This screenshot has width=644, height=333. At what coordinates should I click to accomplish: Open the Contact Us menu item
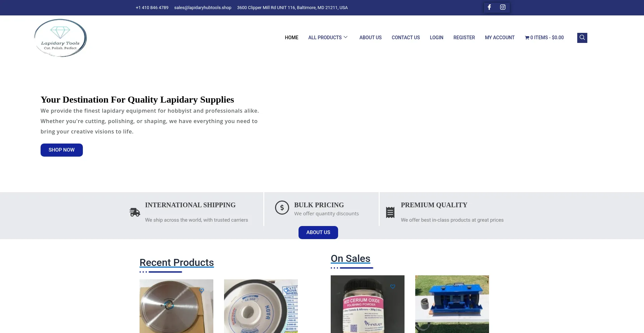406,38
